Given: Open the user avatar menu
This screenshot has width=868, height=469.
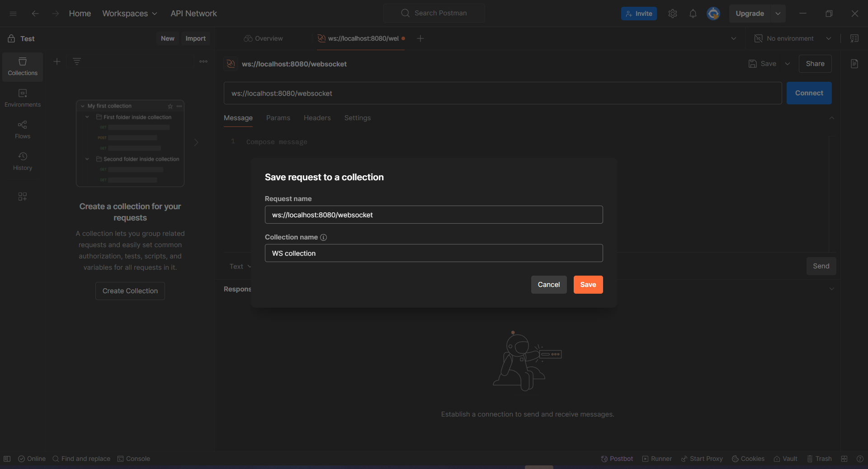Looking at the screenshot, I should [713, 14].
